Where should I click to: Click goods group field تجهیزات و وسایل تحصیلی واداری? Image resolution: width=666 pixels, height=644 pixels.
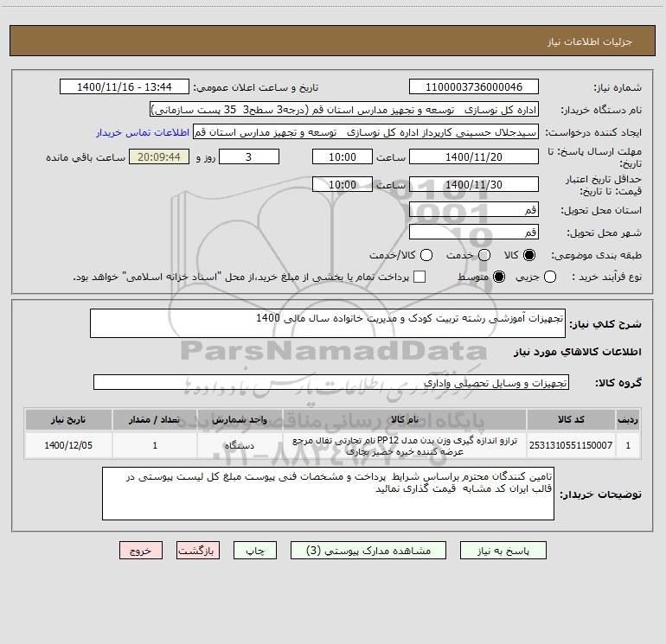click(331, 382)
